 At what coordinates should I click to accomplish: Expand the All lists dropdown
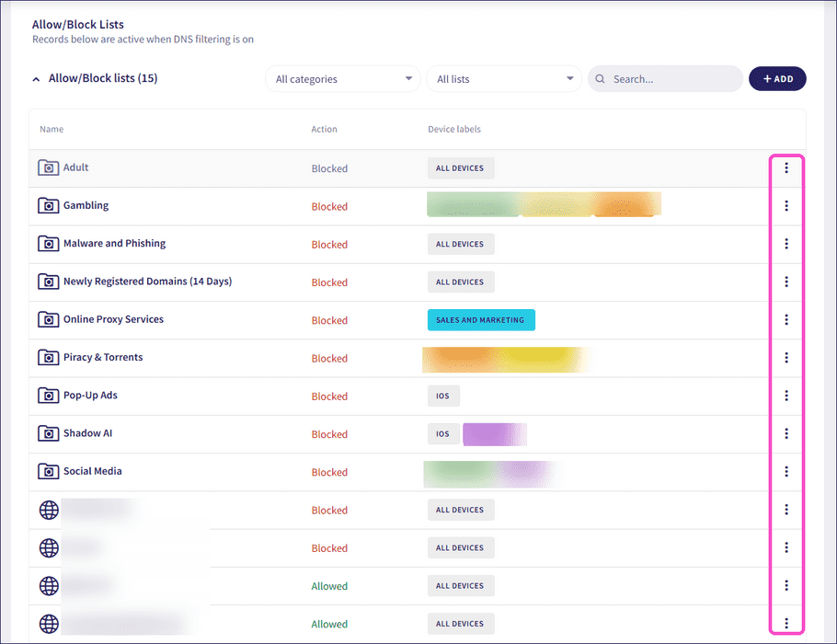(x=503, y=78)
